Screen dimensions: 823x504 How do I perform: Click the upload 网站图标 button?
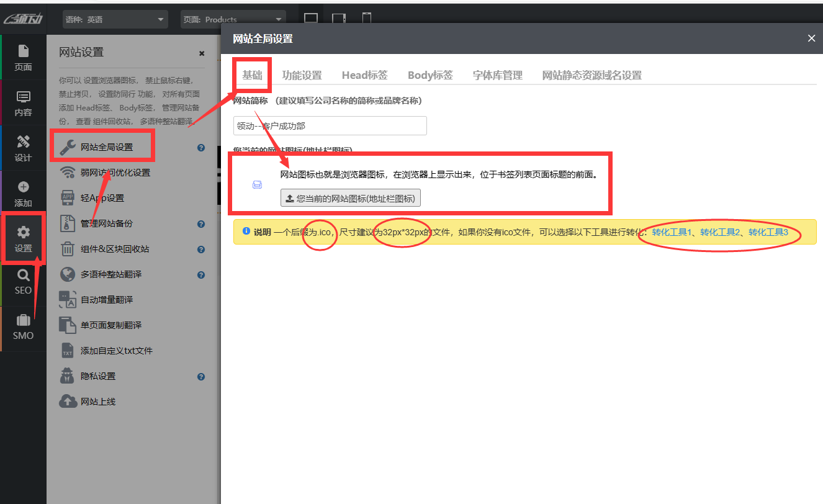pyautogui.click(x=351, y=198)
